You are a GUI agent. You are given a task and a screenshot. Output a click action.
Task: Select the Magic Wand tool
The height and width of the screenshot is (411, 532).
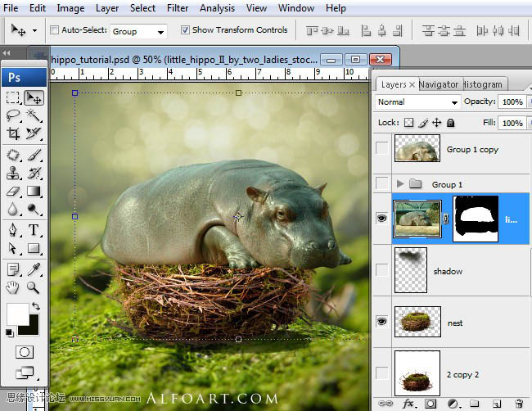[34, 115]
